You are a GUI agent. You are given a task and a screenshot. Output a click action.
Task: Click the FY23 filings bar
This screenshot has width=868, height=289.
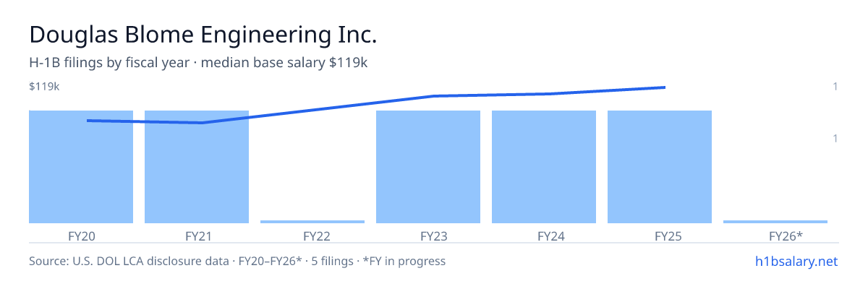[x=428, y=167]
